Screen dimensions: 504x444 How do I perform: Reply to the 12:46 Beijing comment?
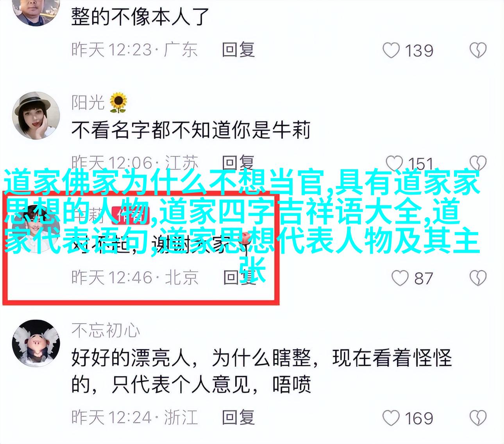click(x=239, y=277)
